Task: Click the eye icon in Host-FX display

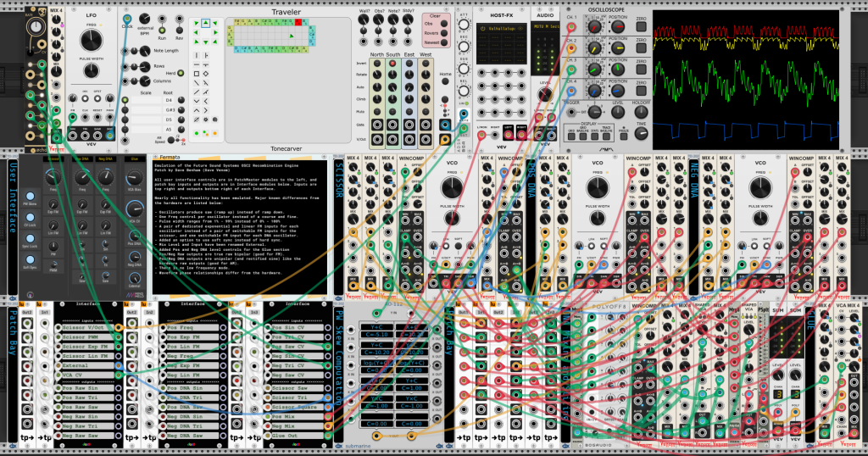Action: 520,28
